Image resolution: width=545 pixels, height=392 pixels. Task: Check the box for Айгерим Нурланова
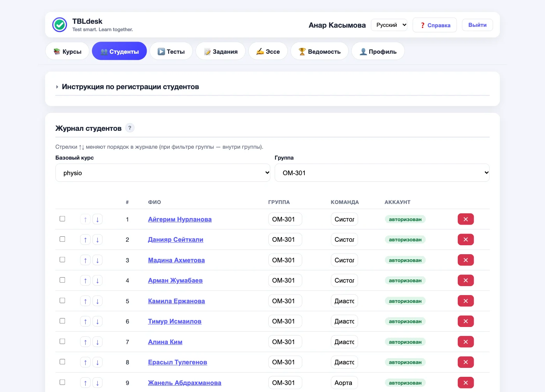pyautogui.click(x=62, y=219)
